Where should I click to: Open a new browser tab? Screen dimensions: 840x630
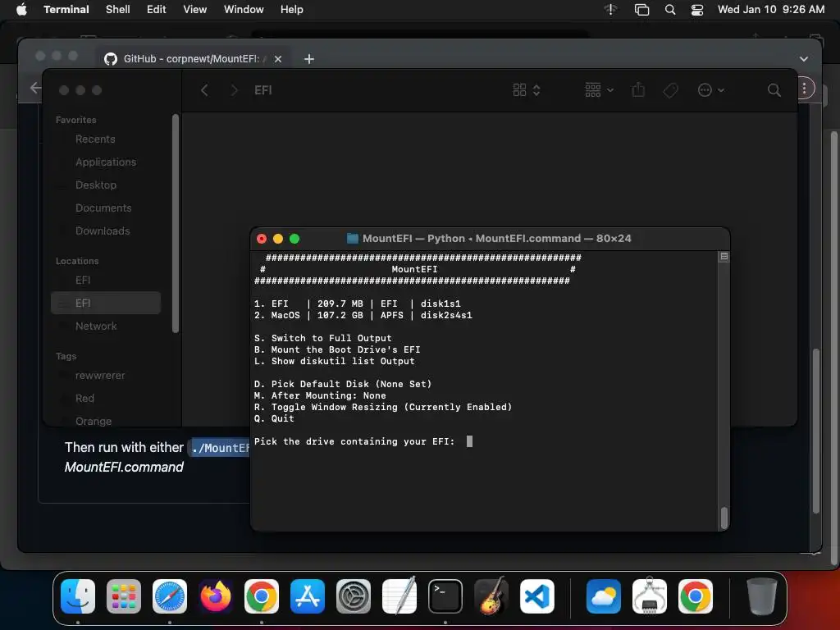309,59
